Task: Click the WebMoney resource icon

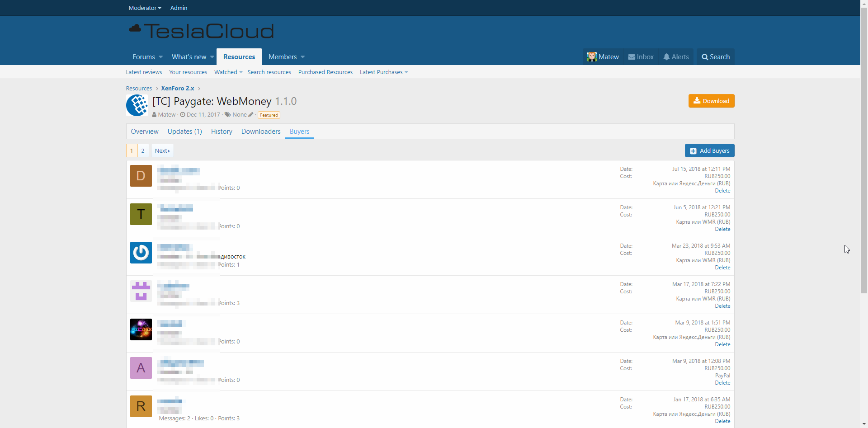Action: (137, 105)
